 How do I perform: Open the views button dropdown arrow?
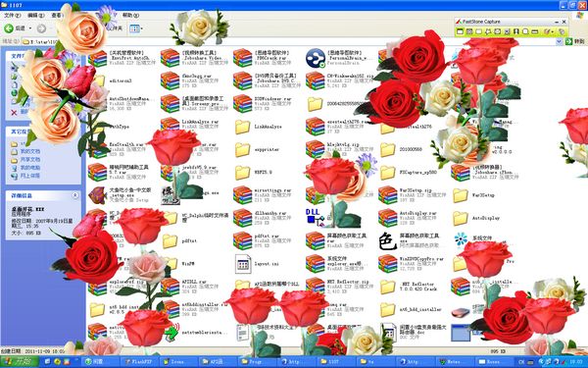click(142, 28)
